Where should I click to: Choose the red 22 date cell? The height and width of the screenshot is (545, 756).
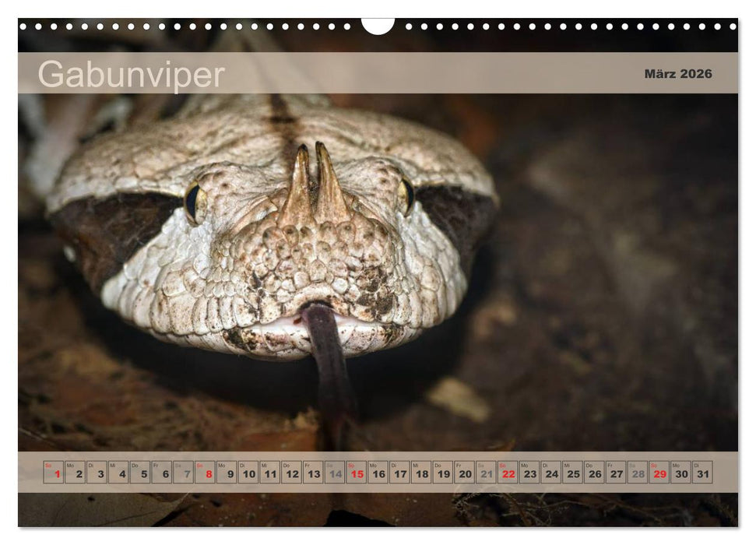click(x=508, y=473)
